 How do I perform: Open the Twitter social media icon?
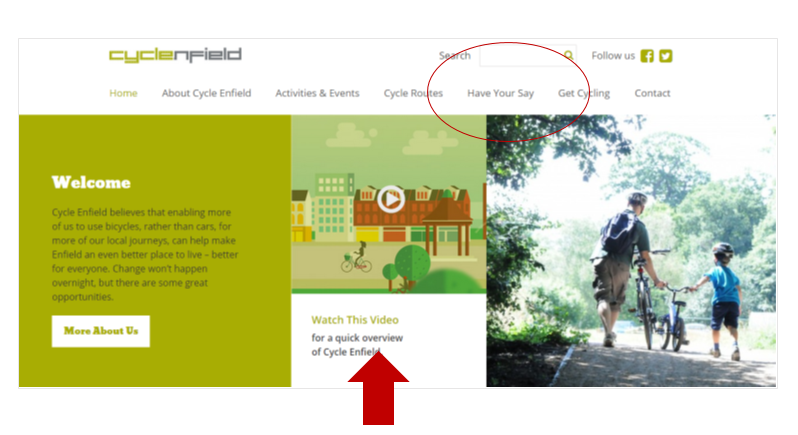click(666, 56)
